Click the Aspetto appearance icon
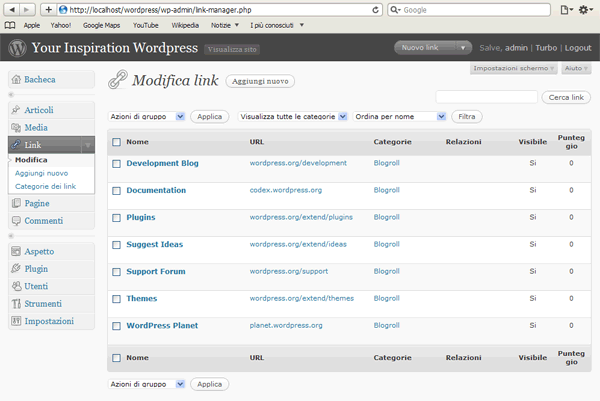600x401 pixels. pyautogui.click(x=16, y=251)
